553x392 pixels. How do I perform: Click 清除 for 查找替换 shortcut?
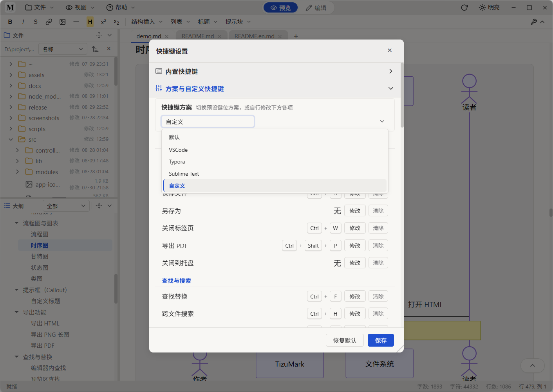coord(378,297)
